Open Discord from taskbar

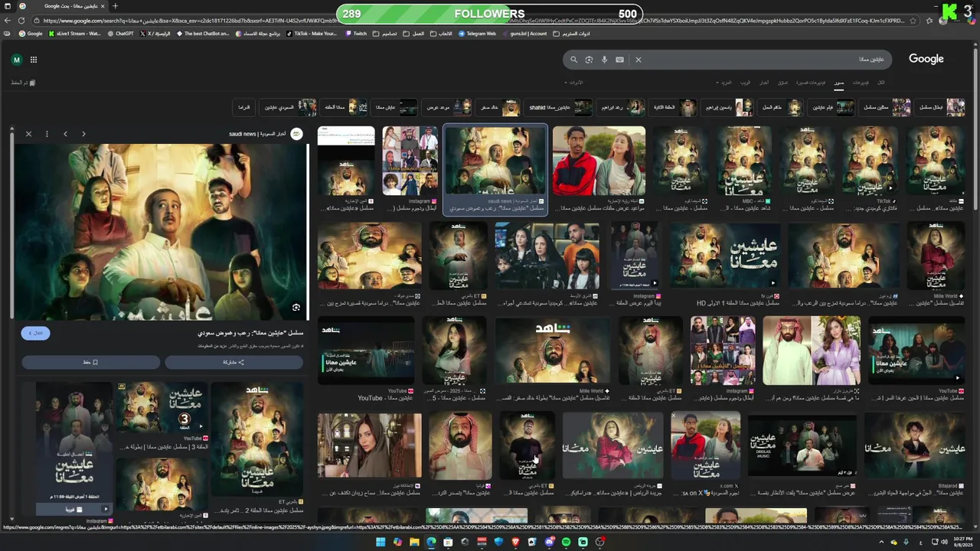(x=549, y=542)
